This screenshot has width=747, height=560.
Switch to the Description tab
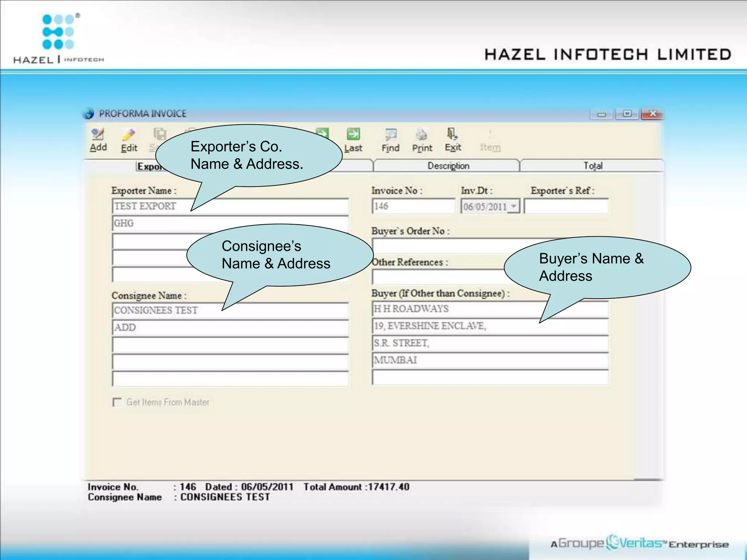pos(448,166)
